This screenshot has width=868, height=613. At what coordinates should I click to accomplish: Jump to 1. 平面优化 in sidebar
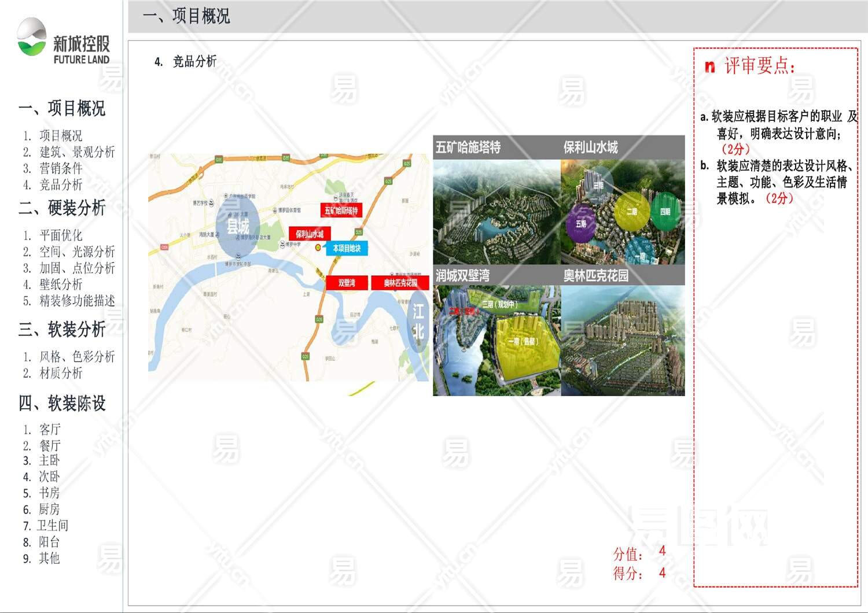click(x=53, y=235)
